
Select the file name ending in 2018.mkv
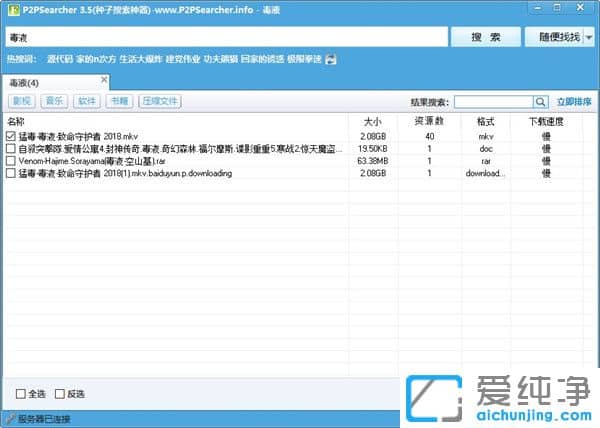pyautogui.click(x=78, y=136)
